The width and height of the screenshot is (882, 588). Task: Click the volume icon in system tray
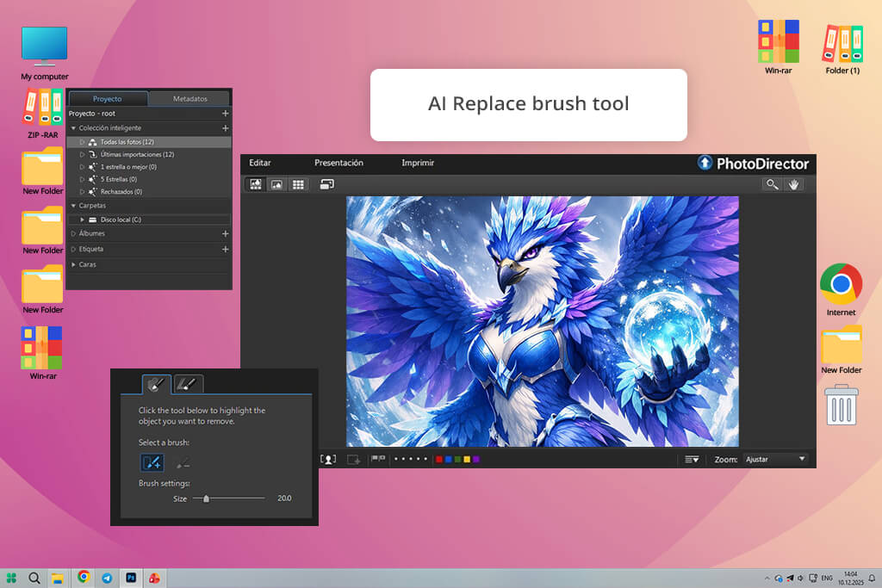[x=800, y=578]
